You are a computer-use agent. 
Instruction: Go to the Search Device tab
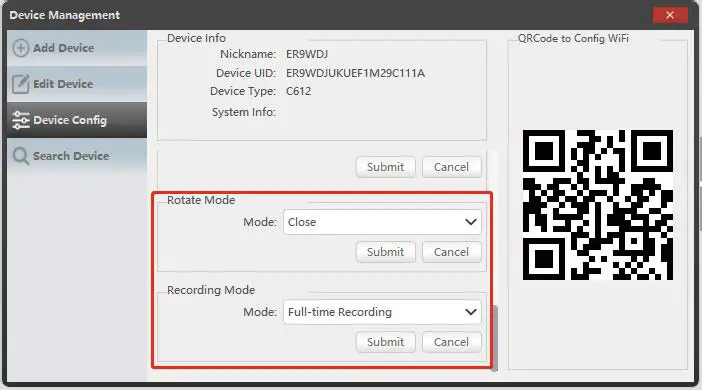pyautogui.click(x=77, y=155)
